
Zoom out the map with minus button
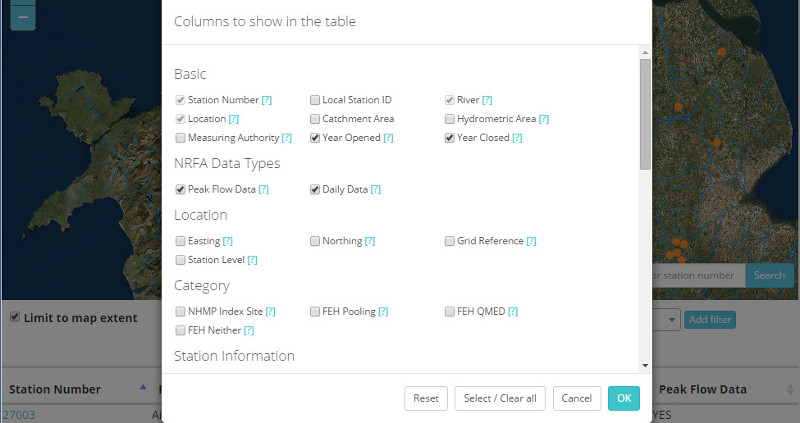click(x=23, y=17)
